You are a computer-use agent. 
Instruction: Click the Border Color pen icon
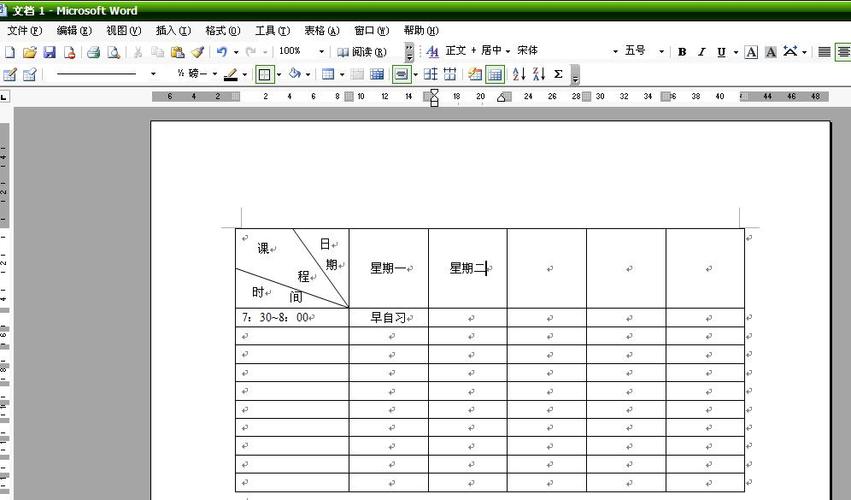[x=231, y=74]
